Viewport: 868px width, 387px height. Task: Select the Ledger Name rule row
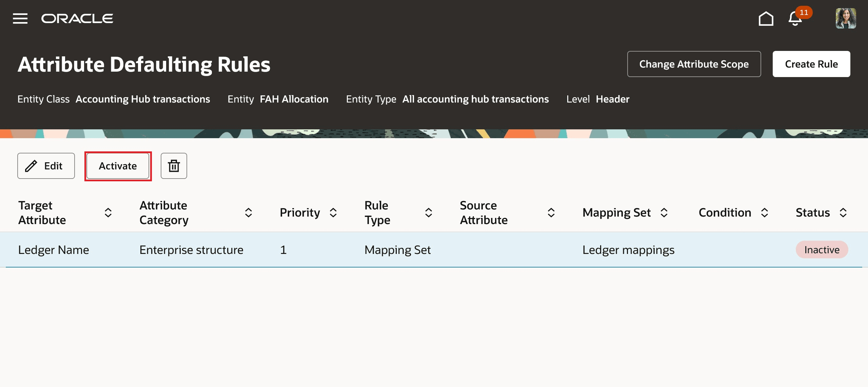click(x=54, y=250)
